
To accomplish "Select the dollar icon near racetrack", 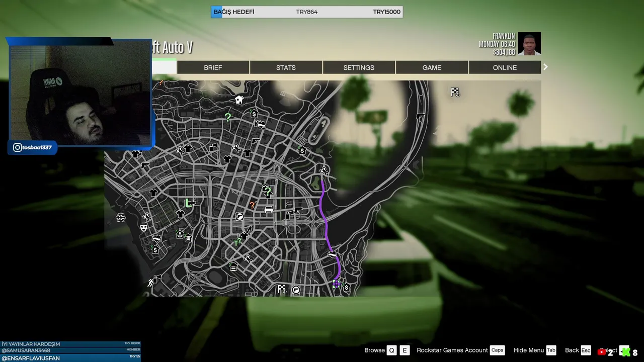I will (302, 150).
